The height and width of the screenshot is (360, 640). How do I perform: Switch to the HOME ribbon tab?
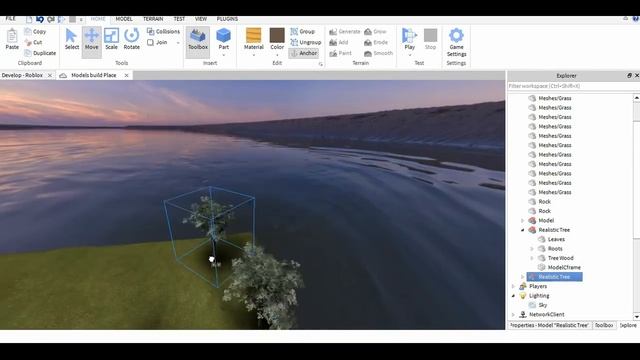98,19
